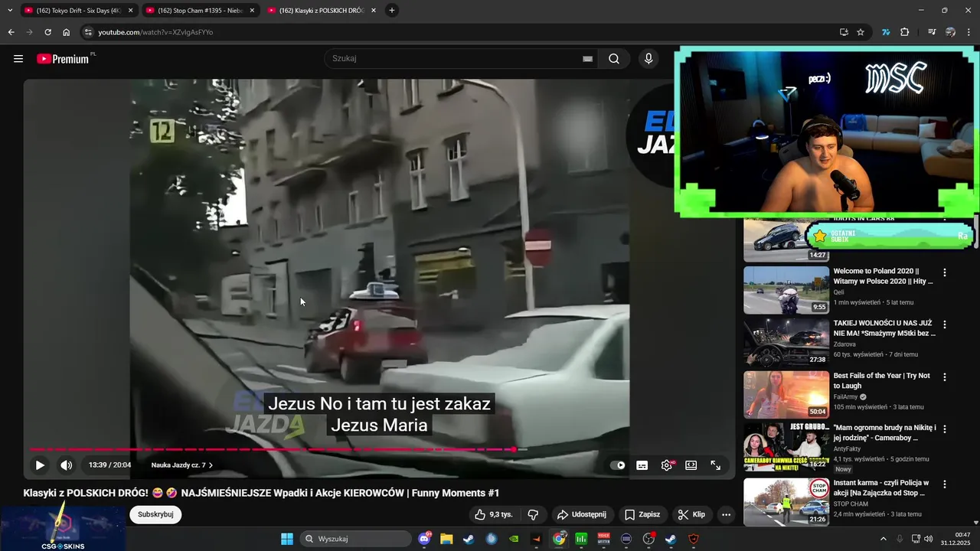
Task: Bookmark this page star
Action: point(861,32)
